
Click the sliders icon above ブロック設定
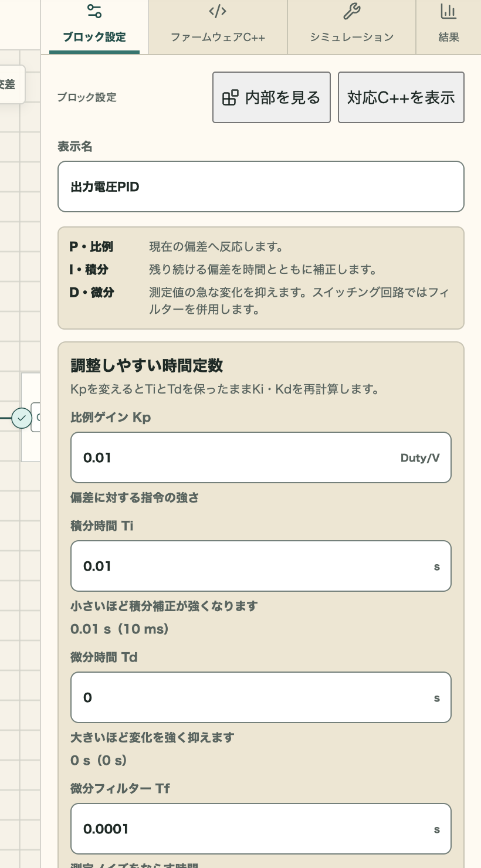pos(94,11)
